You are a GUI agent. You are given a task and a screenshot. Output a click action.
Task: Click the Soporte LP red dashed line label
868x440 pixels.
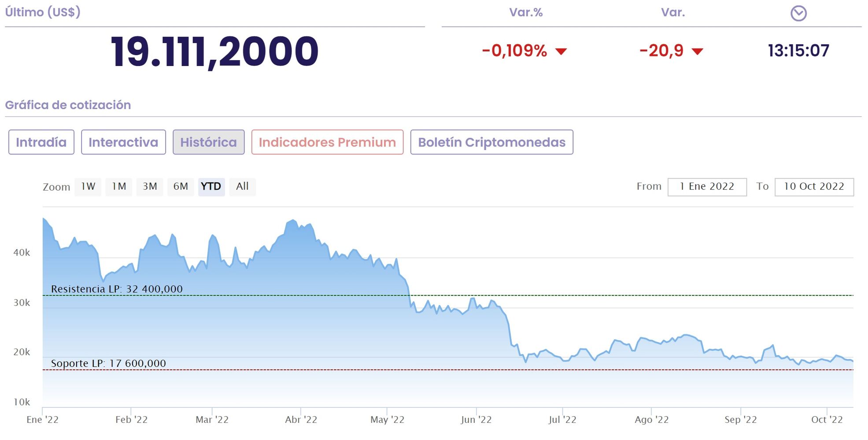coord(108,363)
